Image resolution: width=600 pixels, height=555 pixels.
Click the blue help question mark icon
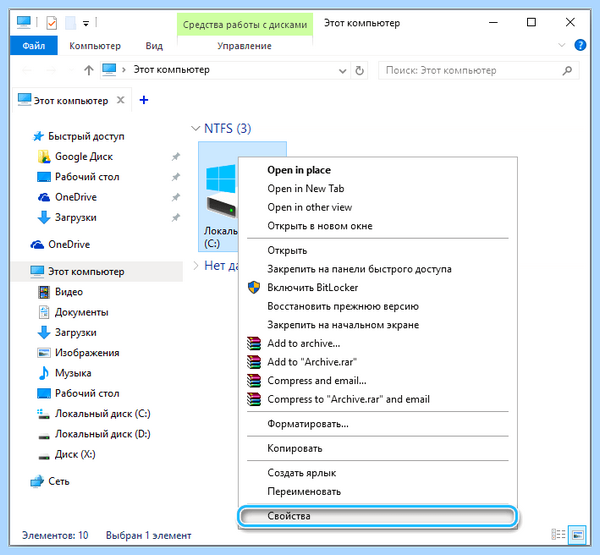pos(580,45)
